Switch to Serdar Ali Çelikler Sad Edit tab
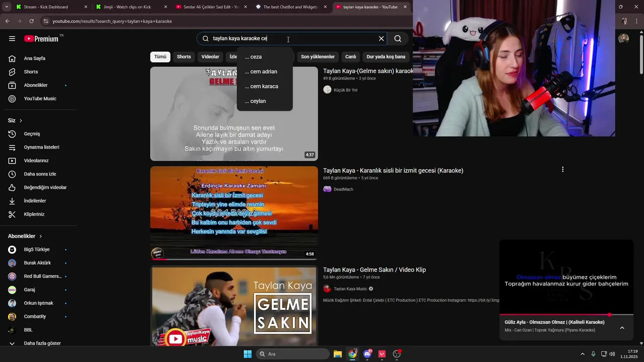The width and height of the screenshot is (644, 362). click(211, 7)
